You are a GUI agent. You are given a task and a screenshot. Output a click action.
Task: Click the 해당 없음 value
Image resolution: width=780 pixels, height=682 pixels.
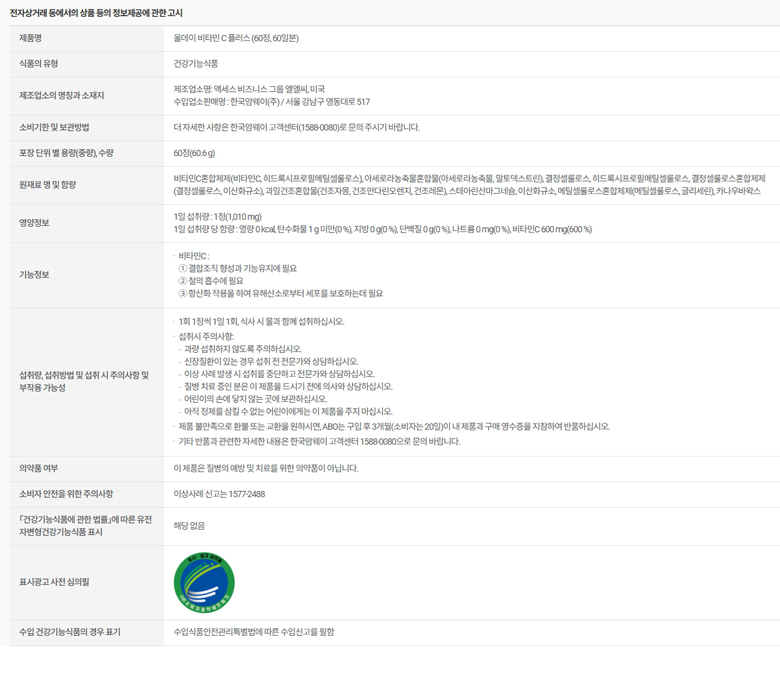pos(189,525)
